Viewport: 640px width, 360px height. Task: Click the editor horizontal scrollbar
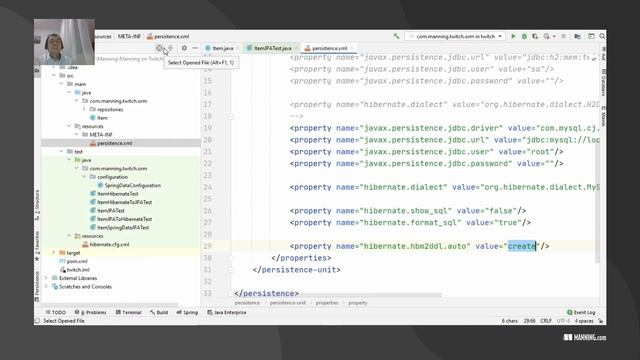[x=338, y=295]
